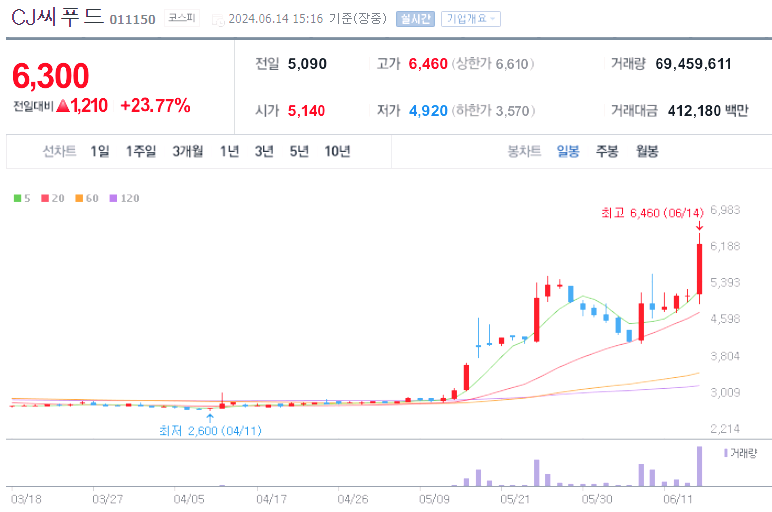Click the 6,983 price axis label

pos(725,210)
